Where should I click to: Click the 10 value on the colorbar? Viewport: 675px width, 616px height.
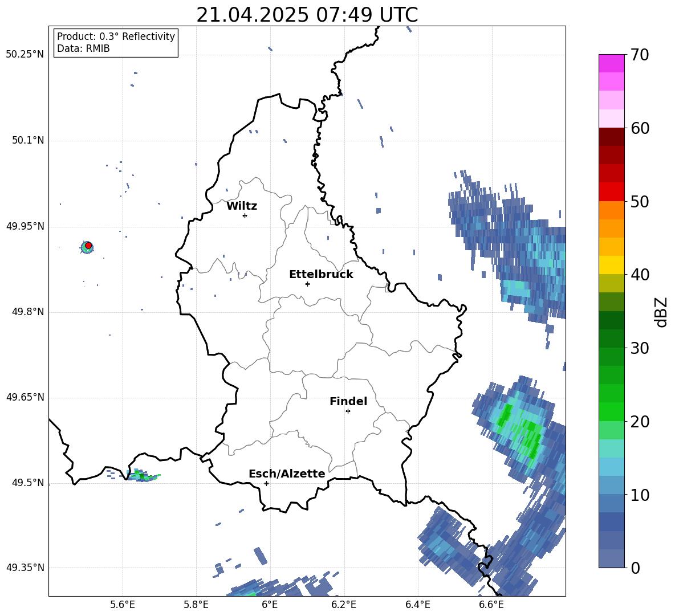(x=640, y=495)
